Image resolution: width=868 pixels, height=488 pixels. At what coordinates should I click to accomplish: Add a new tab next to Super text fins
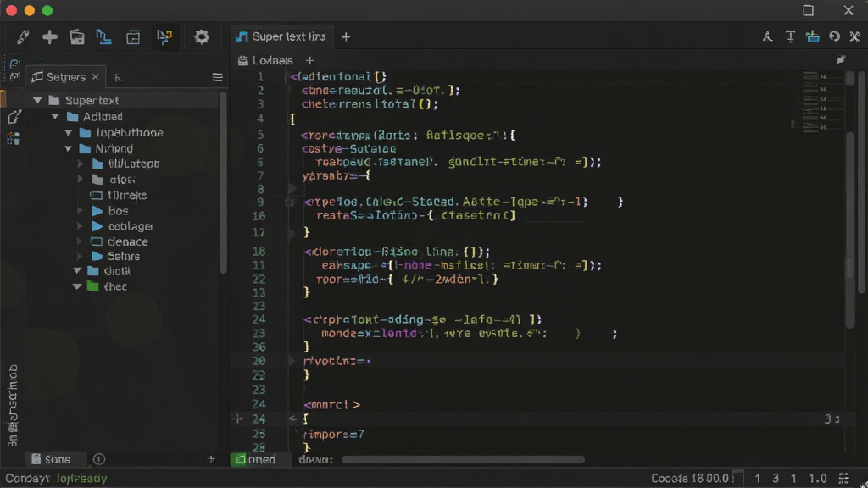346,36
